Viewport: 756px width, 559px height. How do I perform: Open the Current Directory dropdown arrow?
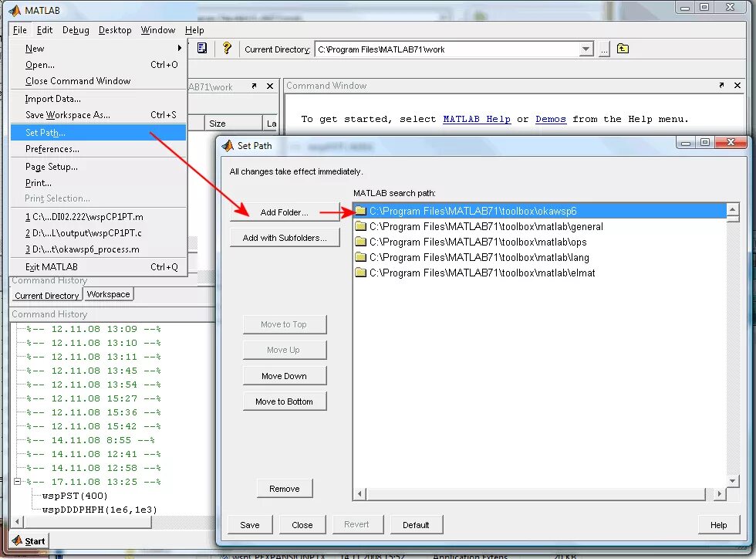(586, 49)
